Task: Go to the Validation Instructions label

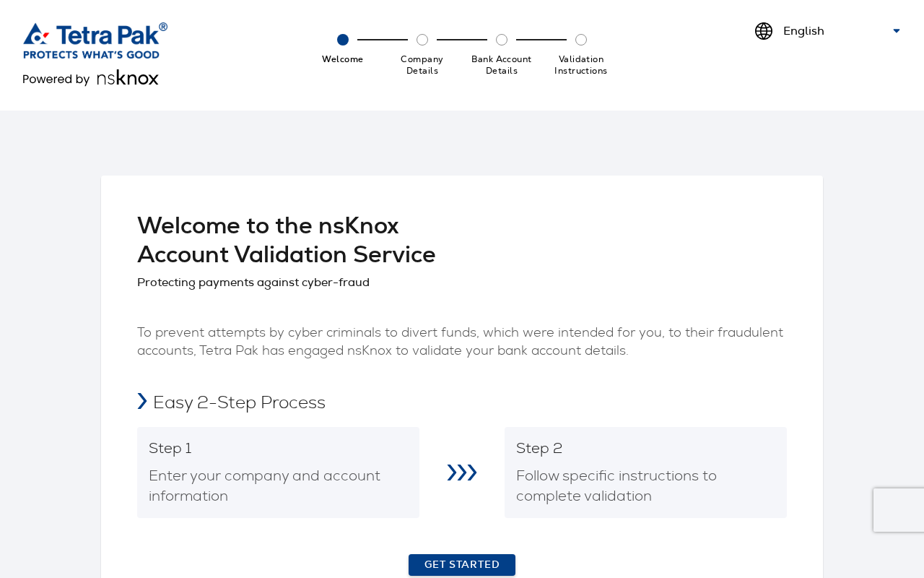Action: pyautogui.click(x=581, y=65)
